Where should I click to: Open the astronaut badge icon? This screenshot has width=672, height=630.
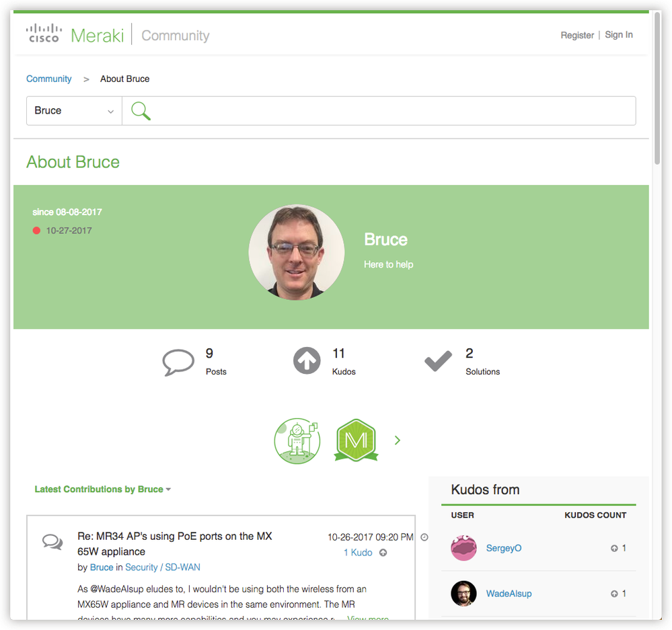(x=297, y=440)
